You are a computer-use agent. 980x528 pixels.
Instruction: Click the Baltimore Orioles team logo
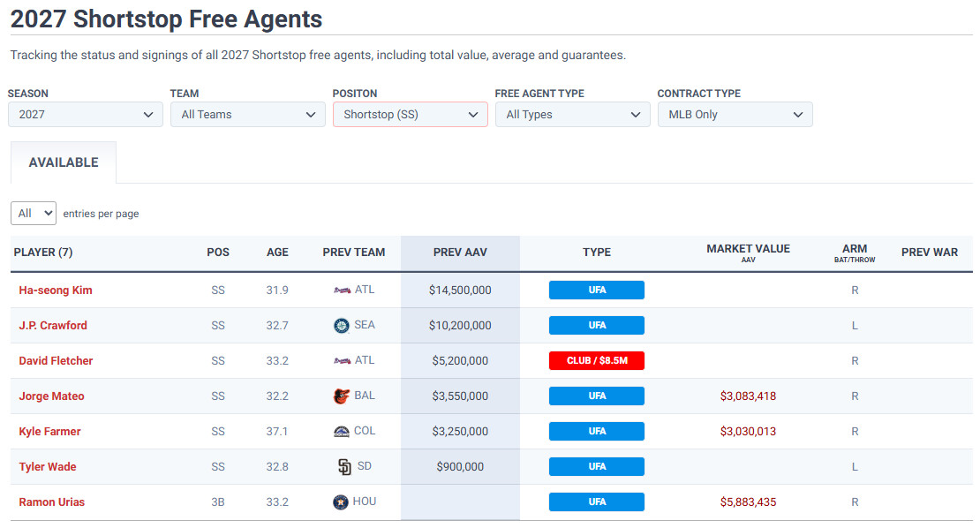coord(342,396)
